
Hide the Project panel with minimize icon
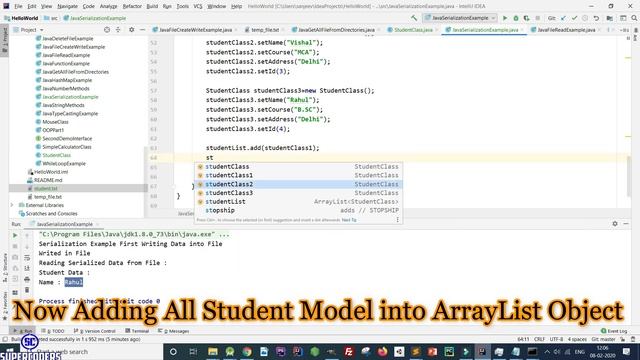tap(142, 30)
